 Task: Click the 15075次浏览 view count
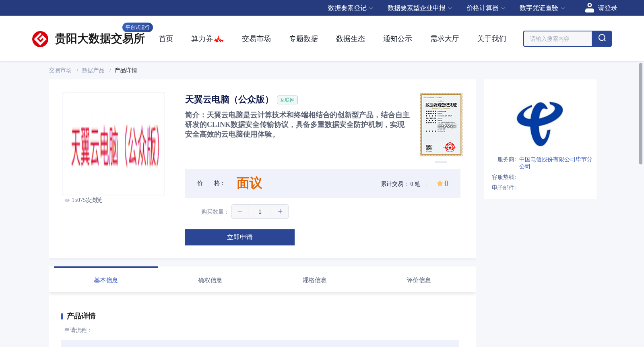(87, 200)
